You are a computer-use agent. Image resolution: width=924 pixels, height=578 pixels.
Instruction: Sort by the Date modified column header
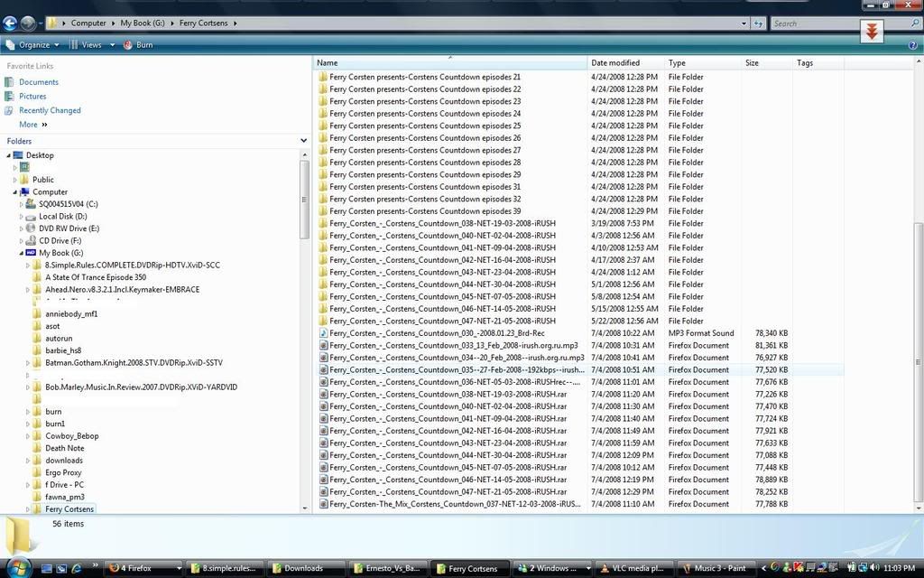tap(626, 62)
